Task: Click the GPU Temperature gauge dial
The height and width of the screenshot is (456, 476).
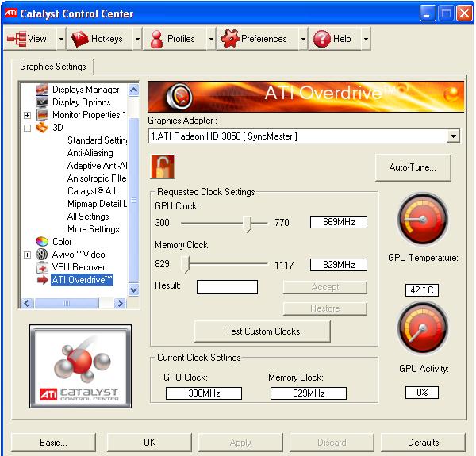Action: point(423,218)
